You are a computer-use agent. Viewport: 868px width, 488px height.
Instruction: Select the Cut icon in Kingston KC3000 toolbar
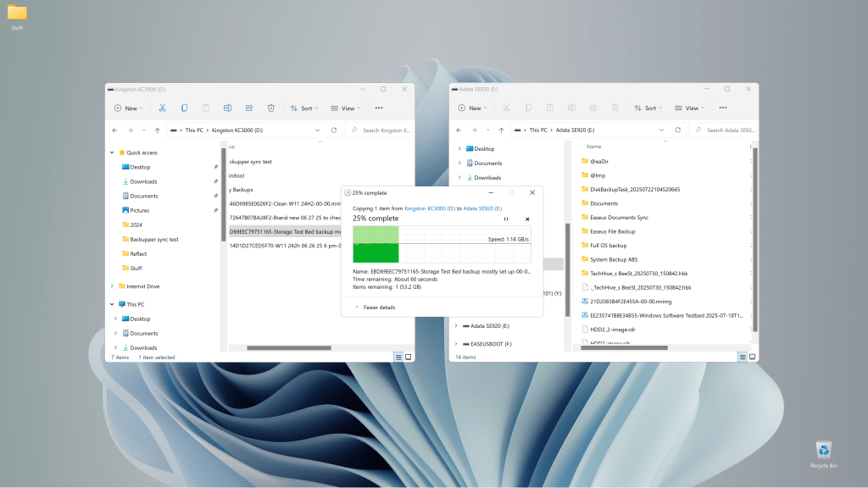pyautogui.click(x=162, y=108)
